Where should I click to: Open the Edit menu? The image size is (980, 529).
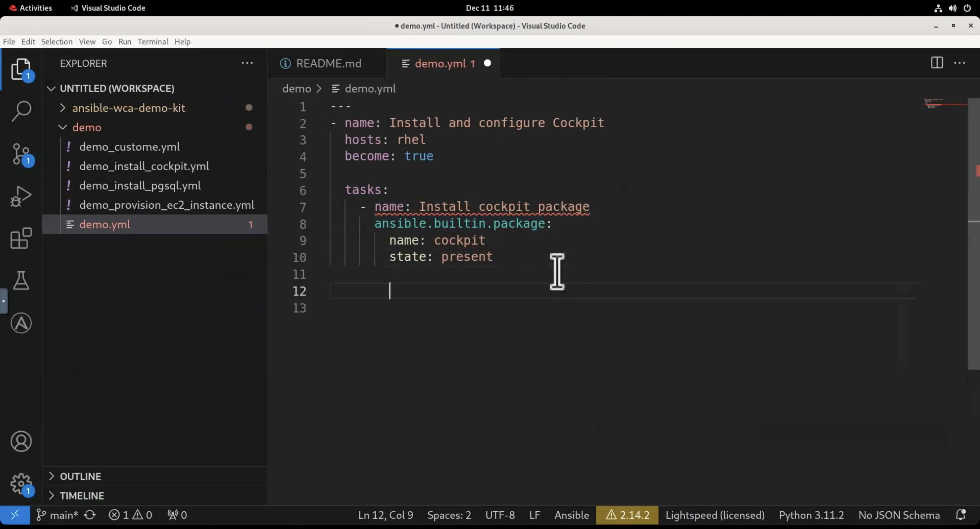pos(28,42)
